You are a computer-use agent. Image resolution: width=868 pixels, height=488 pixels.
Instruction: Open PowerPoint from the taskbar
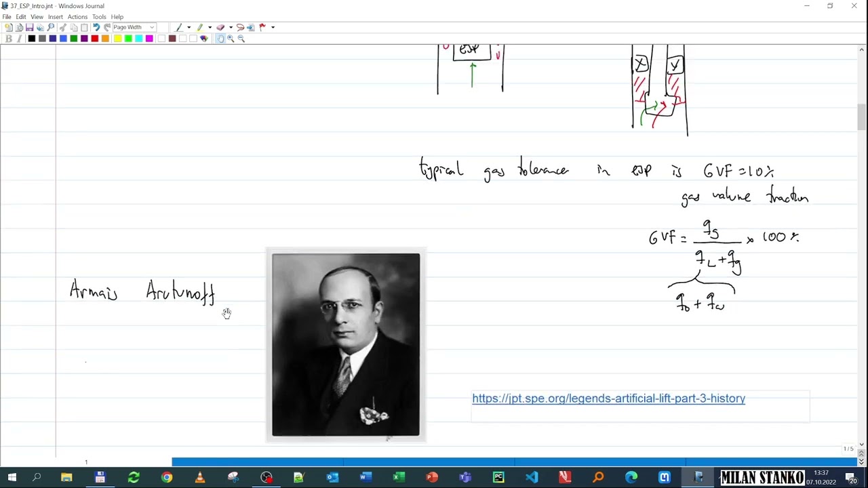point(432,477)
